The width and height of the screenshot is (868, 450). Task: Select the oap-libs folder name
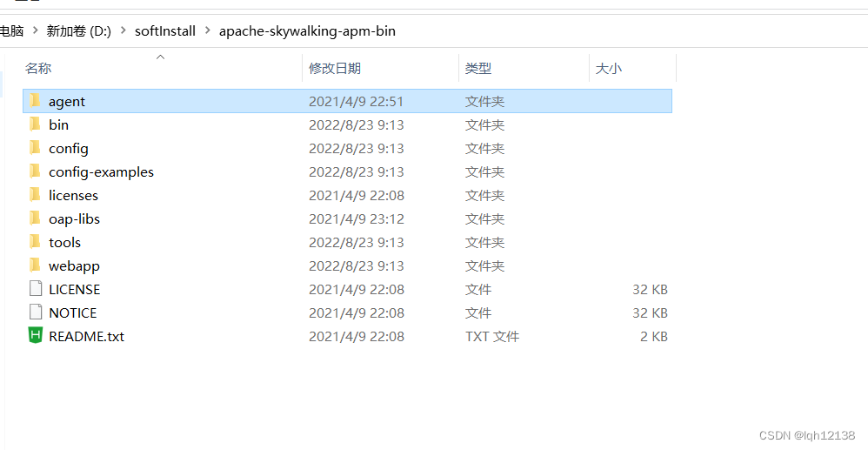[74, 218]
